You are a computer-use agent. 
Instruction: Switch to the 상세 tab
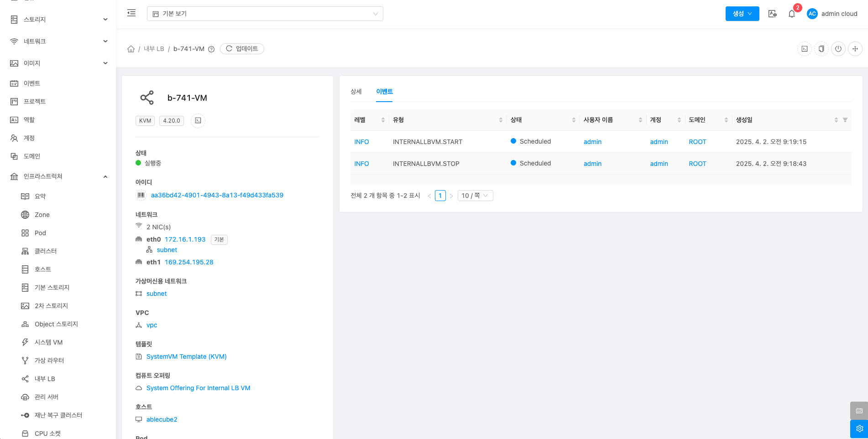(356, 92)
